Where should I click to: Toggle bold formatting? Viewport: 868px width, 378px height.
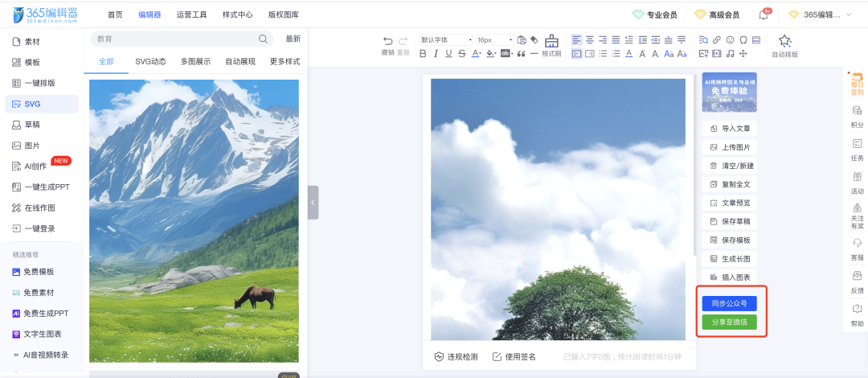coord(423,54)
